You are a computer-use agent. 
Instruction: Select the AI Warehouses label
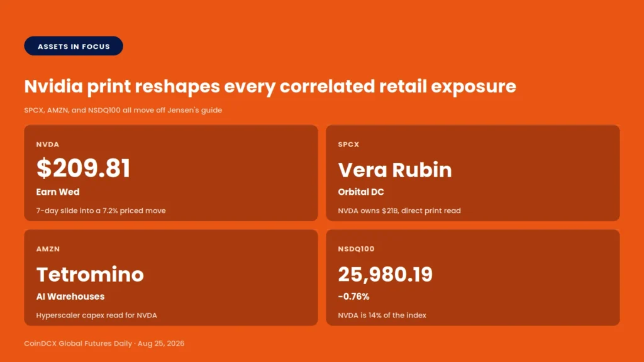[x=70, y=297]
